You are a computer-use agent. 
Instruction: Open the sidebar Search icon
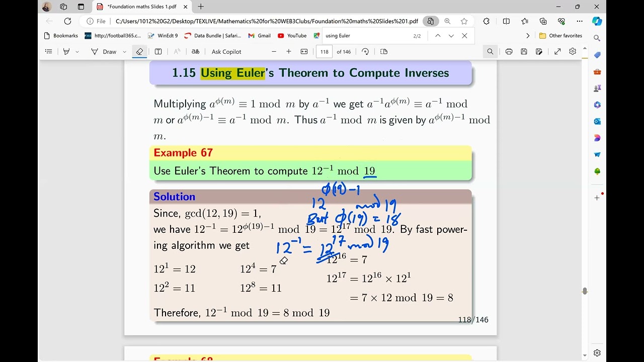click(597, 38)
